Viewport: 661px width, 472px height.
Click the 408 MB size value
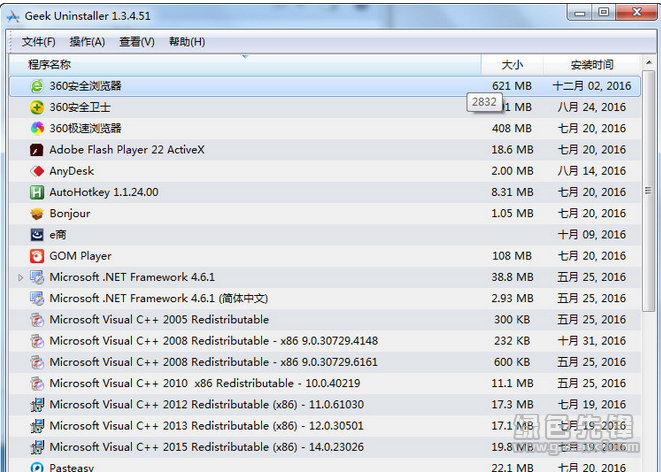[512, 128]
